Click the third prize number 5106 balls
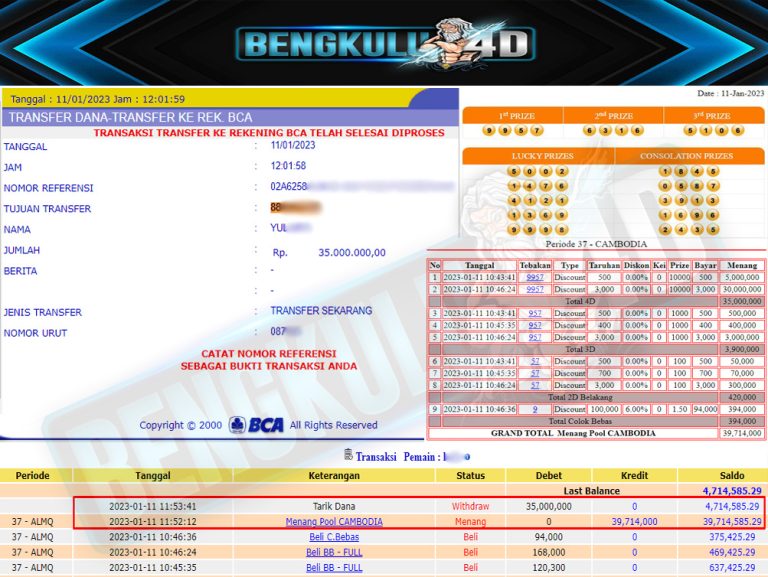Viewport: 768px width, 577px height. coord(714,130)
